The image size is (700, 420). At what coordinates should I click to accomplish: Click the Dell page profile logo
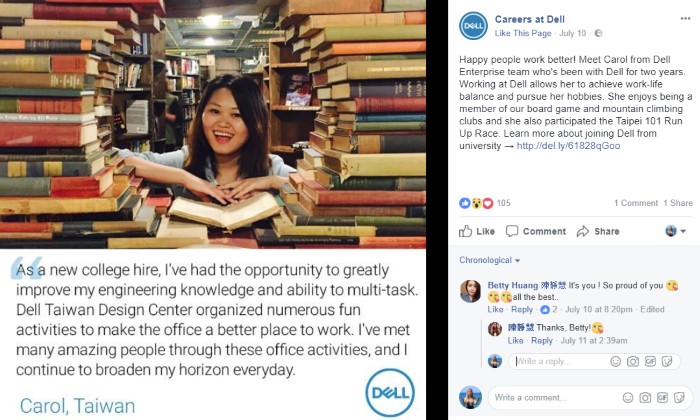(473, 26)
